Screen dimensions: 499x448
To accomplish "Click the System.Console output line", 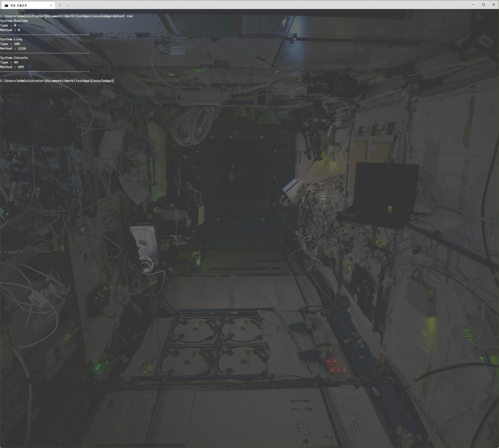I will click(x=14, y=58).
